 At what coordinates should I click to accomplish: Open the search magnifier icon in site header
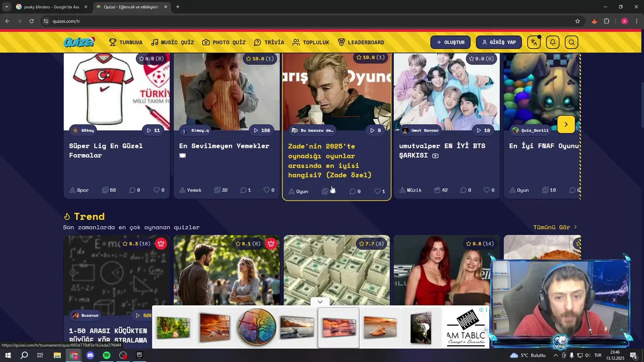572,42
